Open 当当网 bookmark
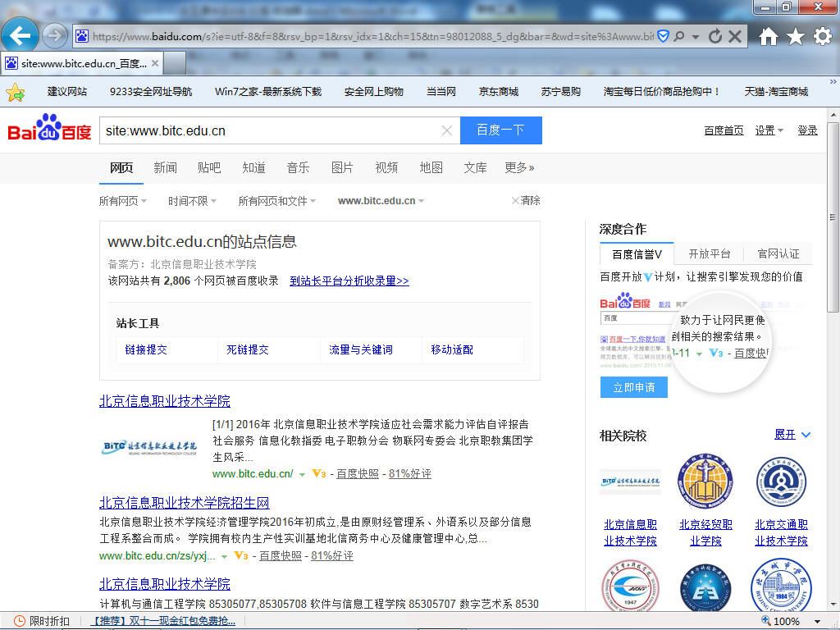Image resolution: width=840 pixels, height=630 pixels. (441, 92)
